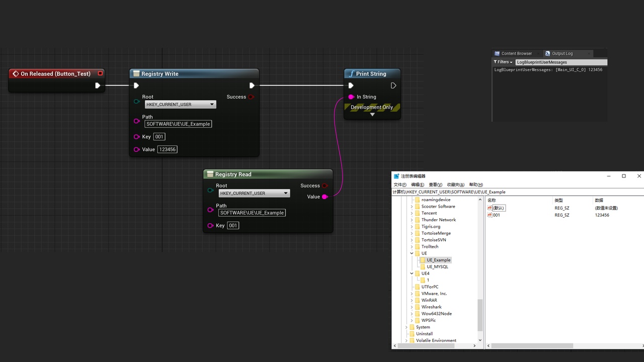Click the Registry Read node header icon
The image size is (644, 362).
pos(210,174)
